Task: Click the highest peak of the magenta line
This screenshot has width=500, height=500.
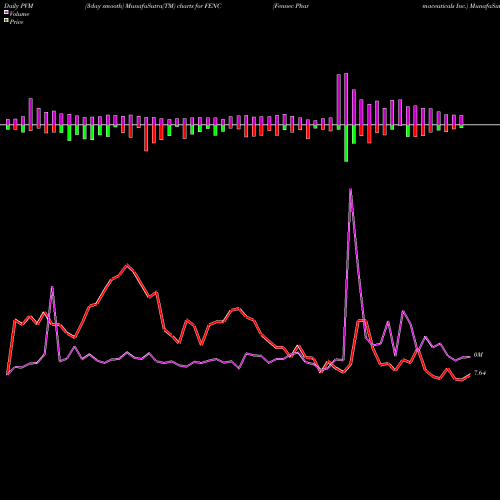Action: 350,189
